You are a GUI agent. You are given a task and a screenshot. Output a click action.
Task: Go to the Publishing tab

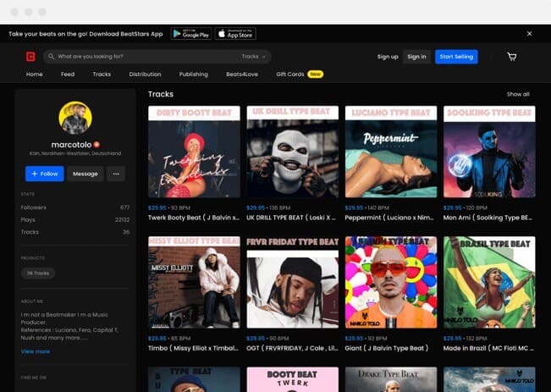pos(193,75)
